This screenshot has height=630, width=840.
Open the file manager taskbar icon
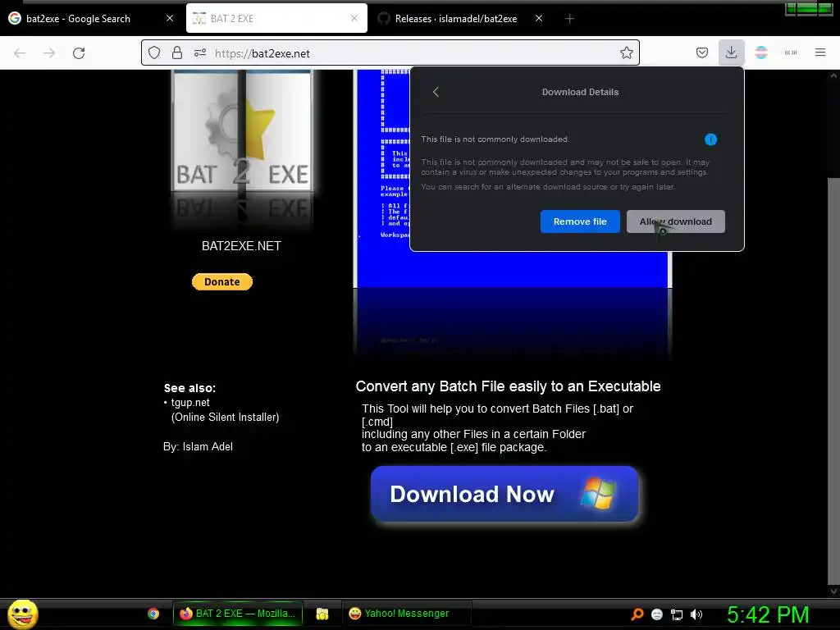(x=322, y=614)
